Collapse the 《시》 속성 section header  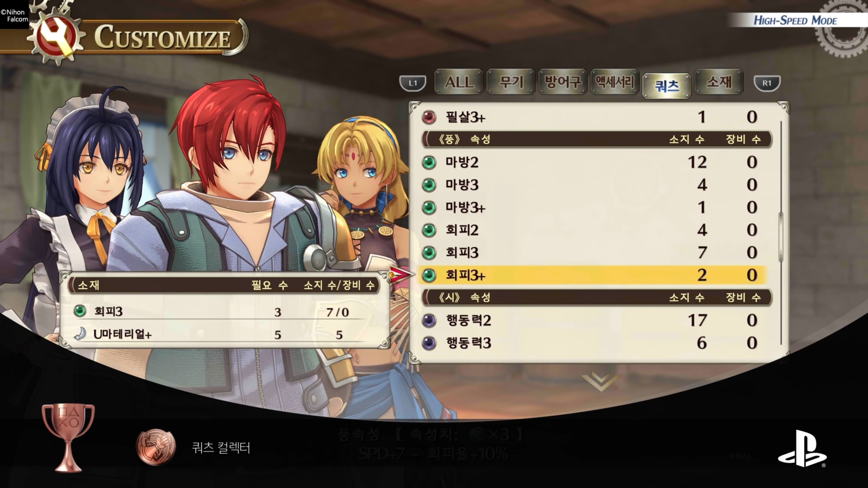[597, 297]
